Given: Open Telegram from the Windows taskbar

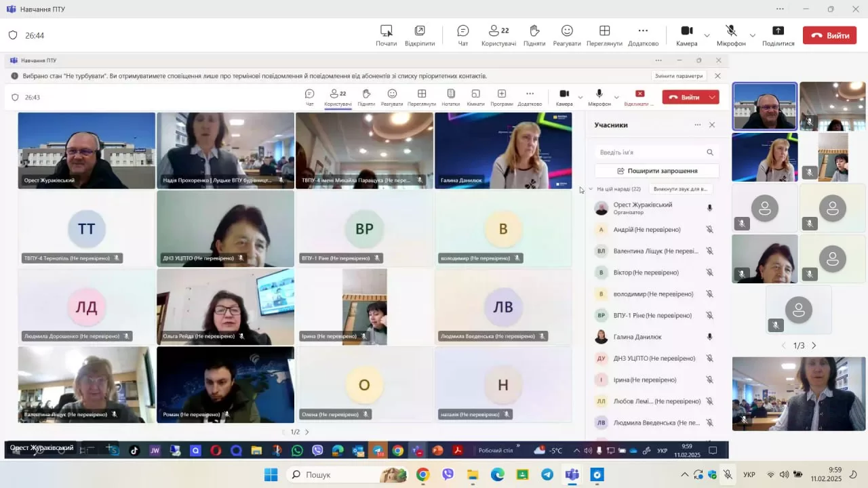Looking at the screenshot, I should [x=547, y=474].
